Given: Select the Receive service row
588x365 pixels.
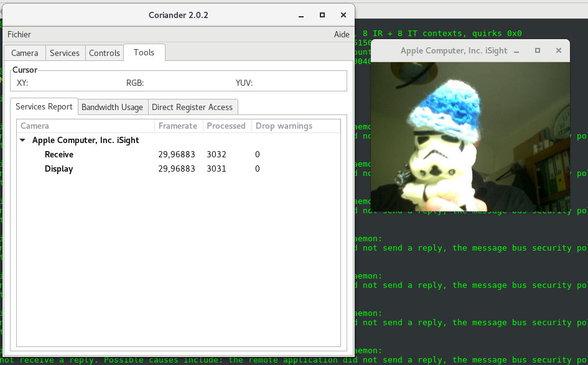Looking at the screenshot, I should 179,154.
